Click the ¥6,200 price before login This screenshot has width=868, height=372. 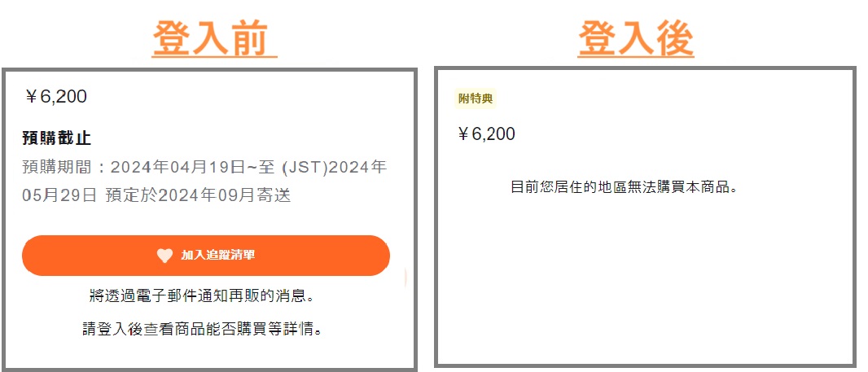pos(55,97)
